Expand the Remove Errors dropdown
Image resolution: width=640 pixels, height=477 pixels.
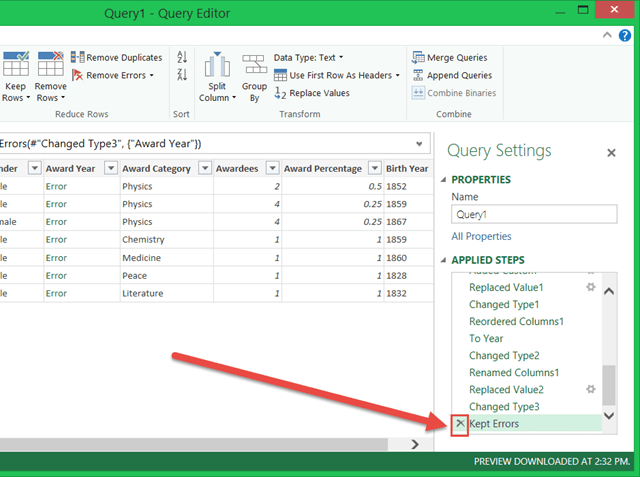point(151,75)
